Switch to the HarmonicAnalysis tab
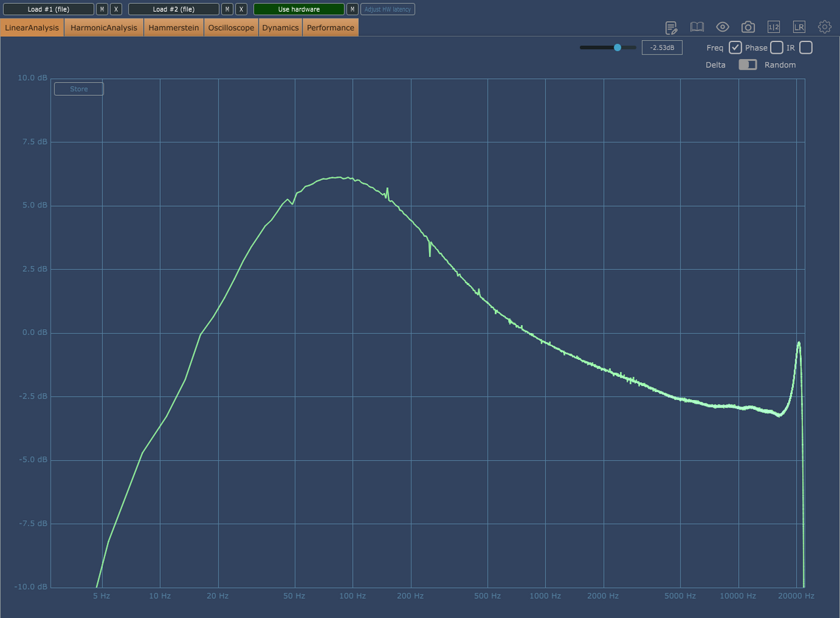 pos(104,28)
